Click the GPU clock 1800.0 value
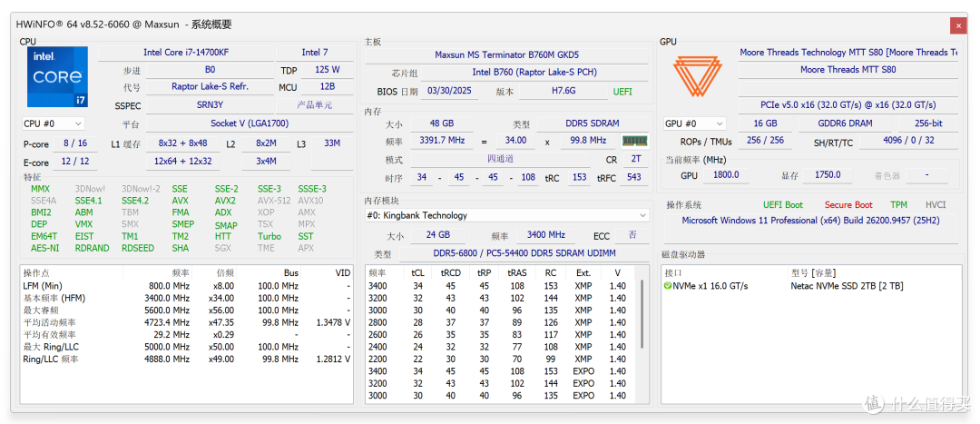The width and height of the screenshot is (980, 424). point(726,175)
